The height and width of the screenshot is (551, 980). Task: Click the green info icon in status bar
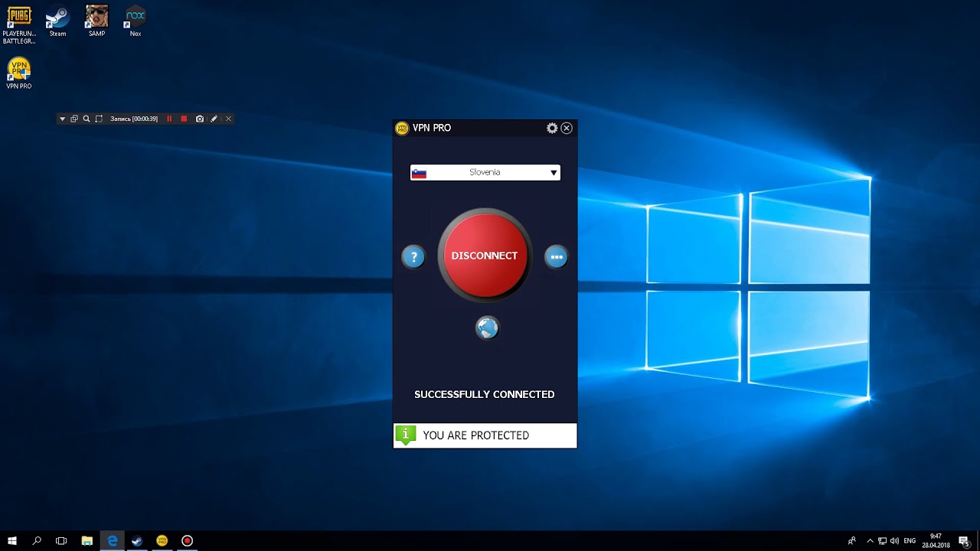tap(406, 435)
